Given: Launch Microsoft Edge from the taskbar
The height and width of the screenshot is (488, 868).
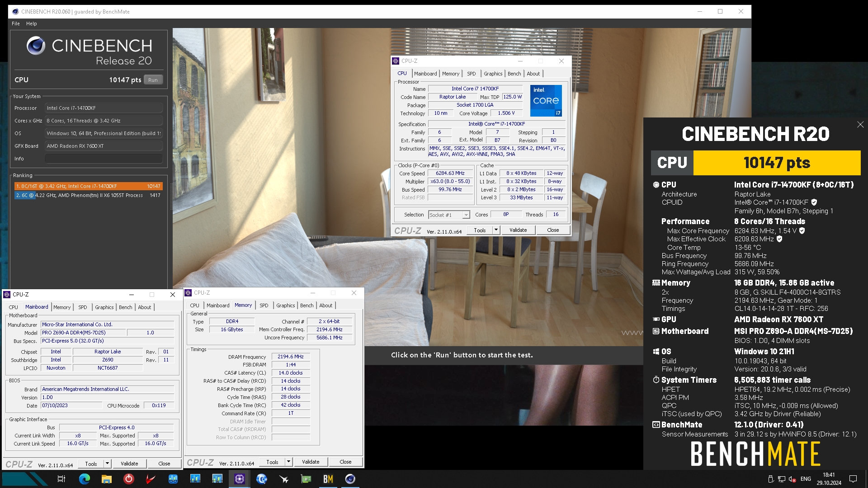Looking at the screenshot, I should (84, 479).
